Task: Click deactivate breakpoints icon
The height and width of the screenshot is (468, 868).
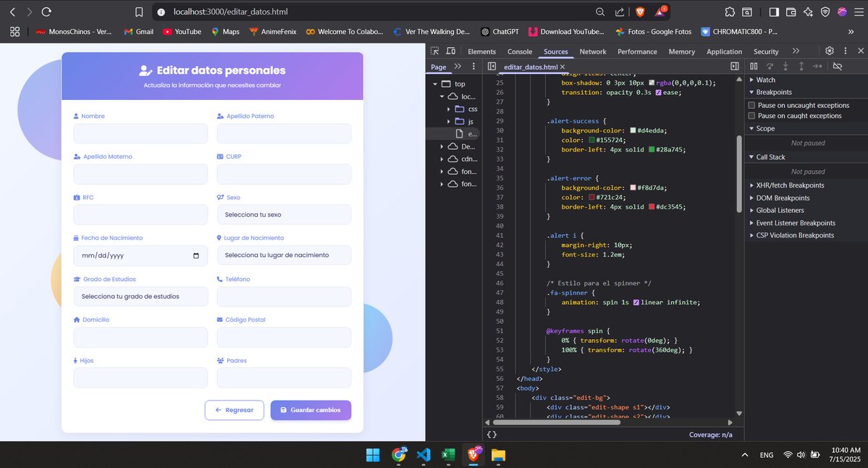Action: click(838, 67)
